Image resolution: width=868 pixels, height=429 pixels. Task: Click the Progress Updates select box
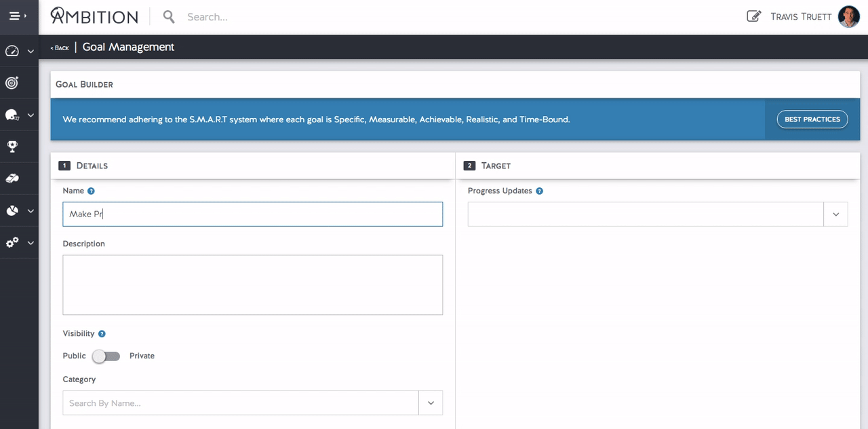(x=646, y=214)
